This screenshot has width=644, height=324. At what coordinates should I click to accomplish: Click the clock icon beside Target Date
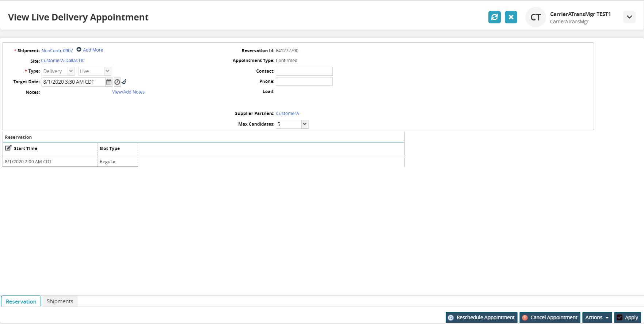(x=117, y=82)
